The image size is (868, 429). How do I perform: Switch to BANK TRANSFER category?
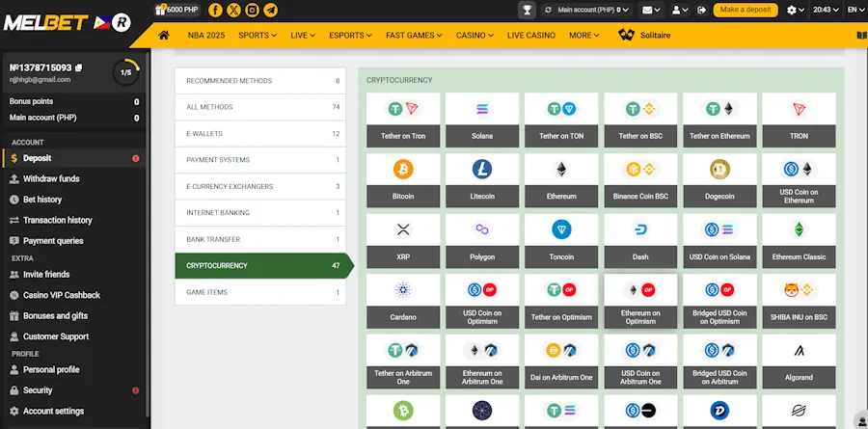(x=260, y=239)
